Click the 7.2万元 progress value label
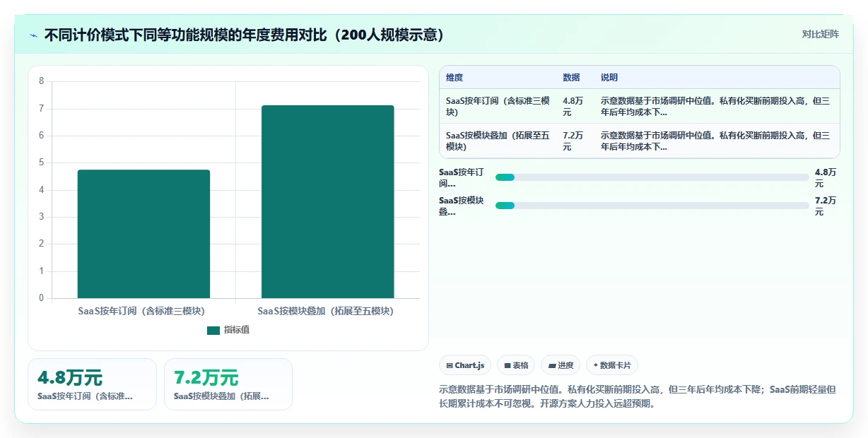This screenshot has width=868, height=438. 825,206
